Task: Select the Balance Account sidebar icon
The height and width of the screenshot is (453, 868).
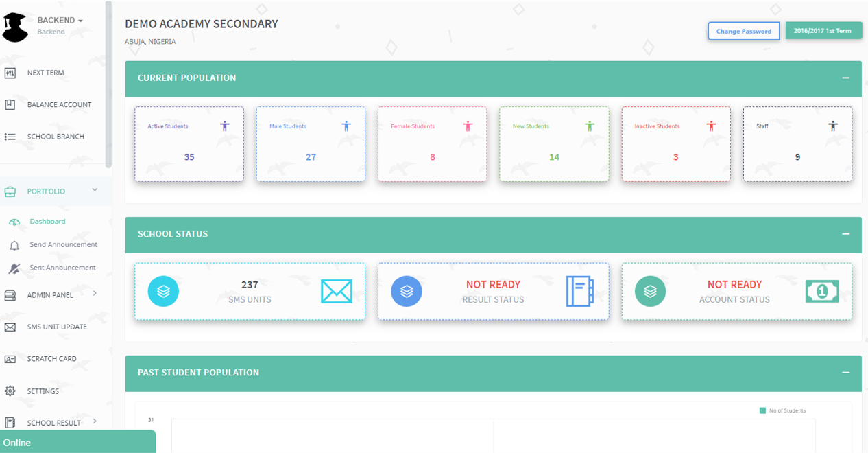Action: 11,104
